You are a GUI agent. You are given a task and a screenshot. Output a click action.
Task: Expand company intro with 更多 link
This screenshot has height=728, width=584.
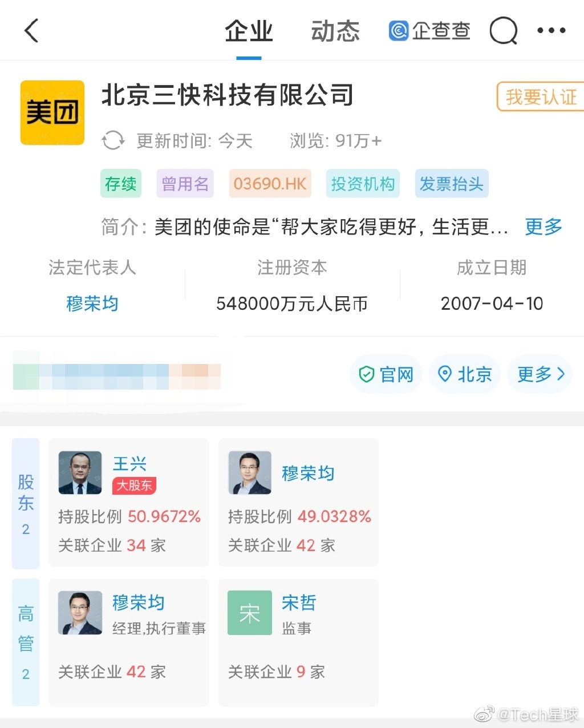tap(543, 227)
